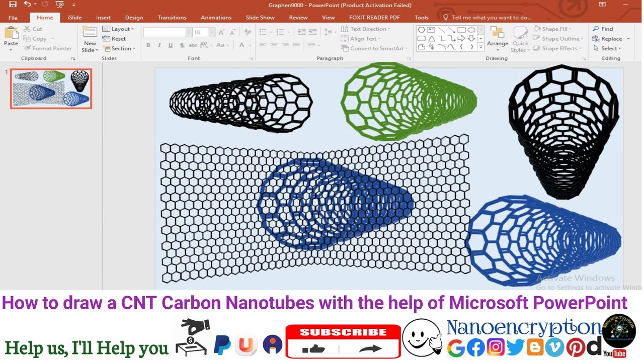Toggle text Shadow effect
This screenshot has width=644, height=362.
click(182, 45)
